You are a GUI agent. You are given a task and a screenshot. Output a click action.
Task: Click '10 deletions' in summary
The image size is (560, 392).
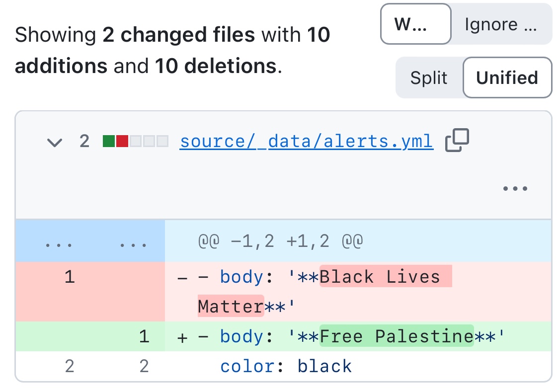coord(216,66)
